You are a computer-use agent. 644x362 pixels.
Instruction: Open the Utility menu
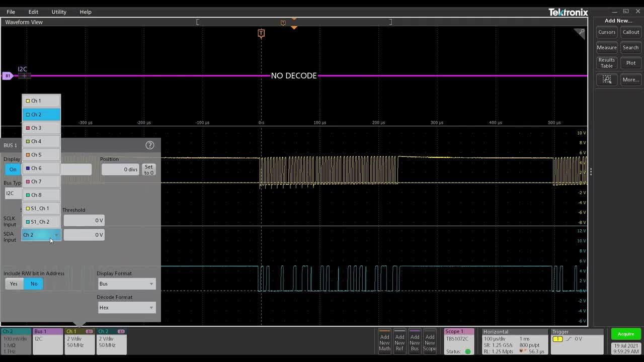[x=59, y=12]
